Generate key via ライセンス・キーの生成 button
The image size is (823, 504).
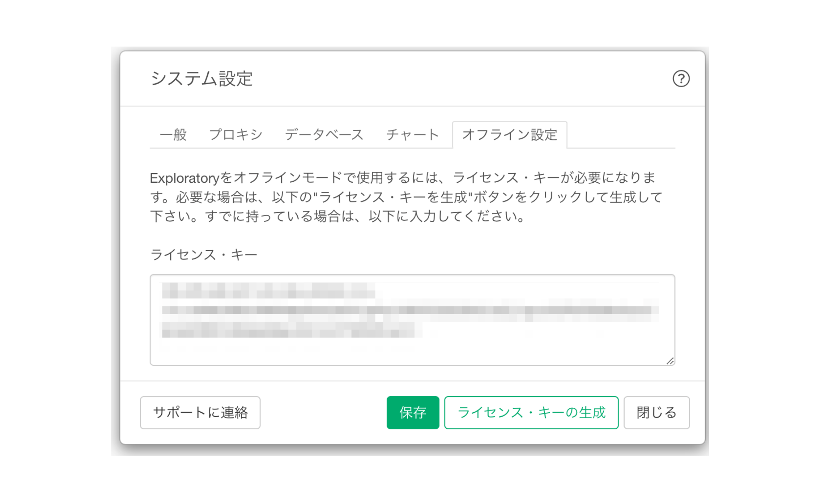[531, 413]
